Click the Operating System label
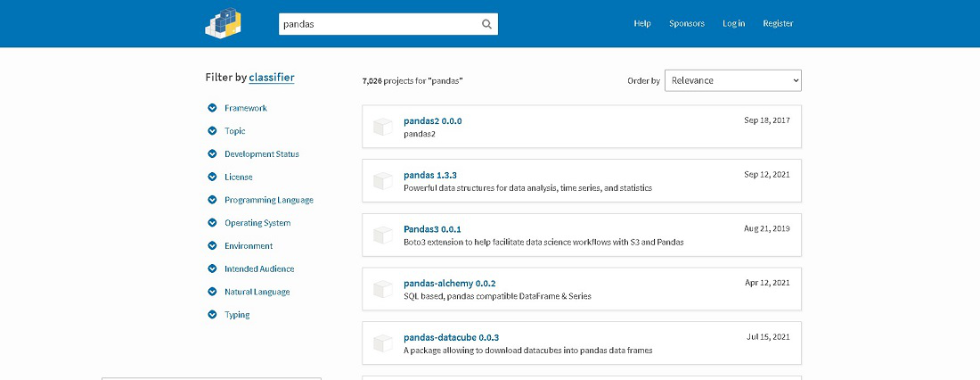Screen dimensions: 980x380 (257, 223)
